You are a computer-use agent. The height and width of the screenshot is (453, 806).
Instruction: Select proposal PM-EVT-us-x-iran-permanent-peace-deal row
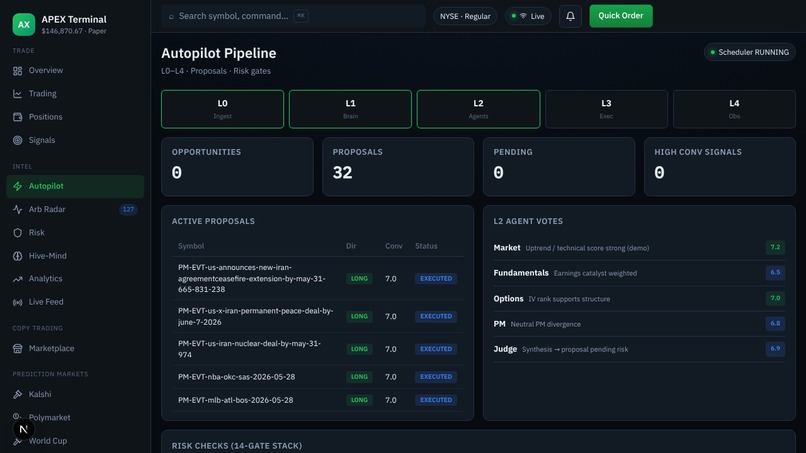click(x=318, y=316)
